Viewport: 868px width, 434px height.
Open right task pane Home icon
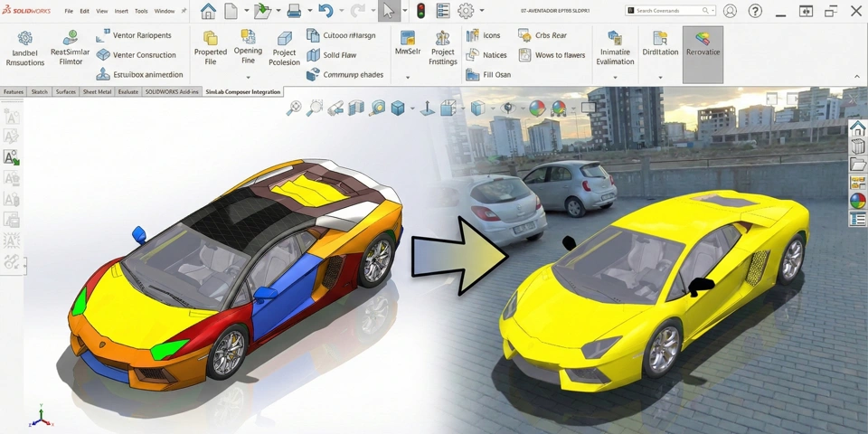857,127
